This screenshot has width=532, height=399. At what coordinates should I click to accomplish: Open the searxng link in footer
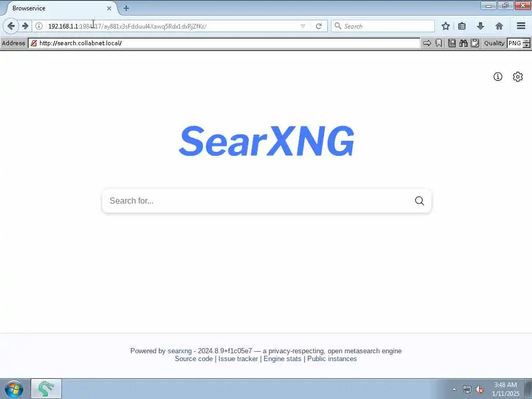click(x=179, y=351)
